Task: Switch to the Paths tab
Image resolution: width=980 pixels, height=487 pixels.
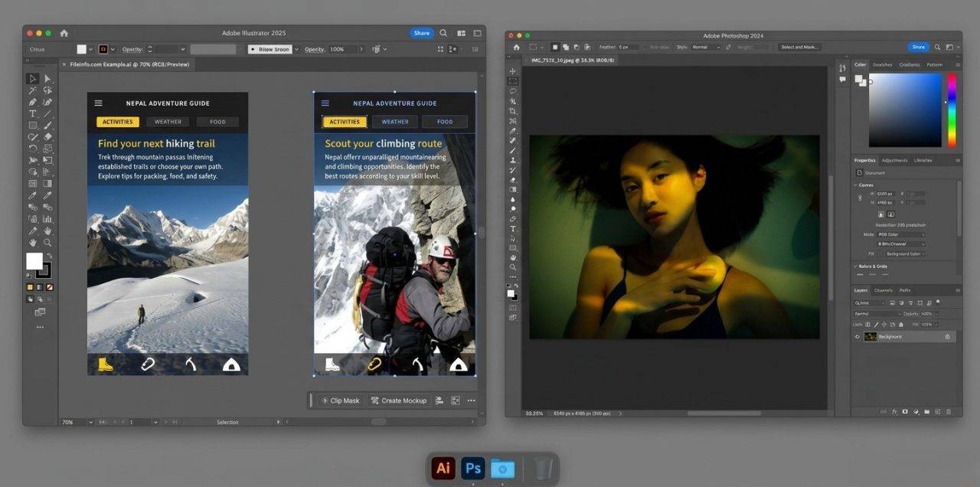Action: coord(905,290)
